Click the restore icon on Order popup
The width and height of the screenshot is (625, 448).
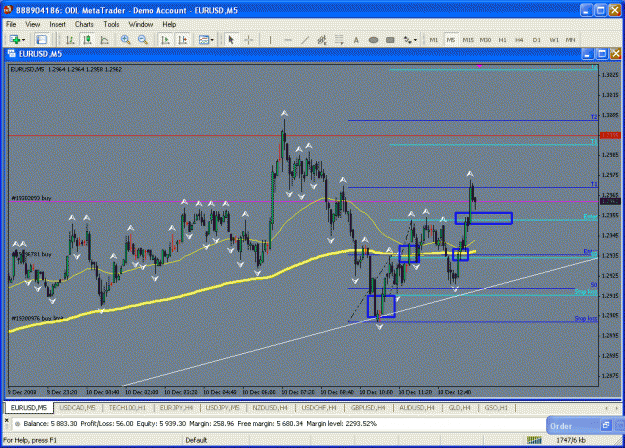click(x=606, y=425)
